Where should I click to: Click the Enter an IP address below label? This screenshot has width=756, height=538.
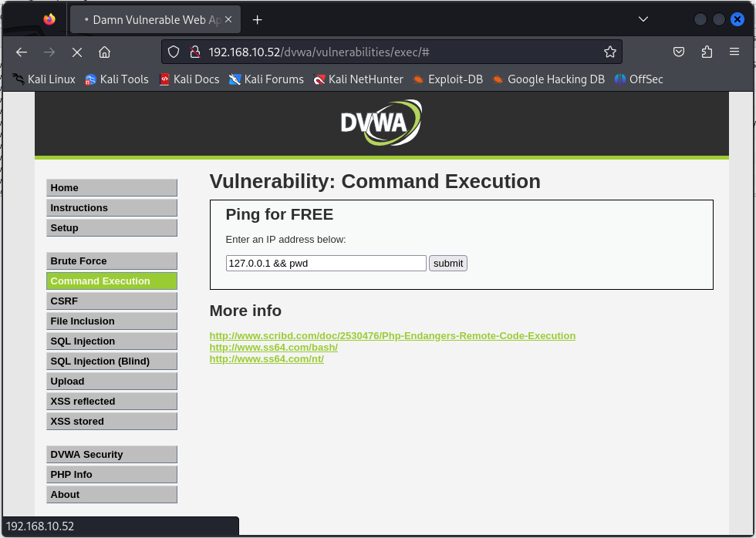[x=285, y=240]
